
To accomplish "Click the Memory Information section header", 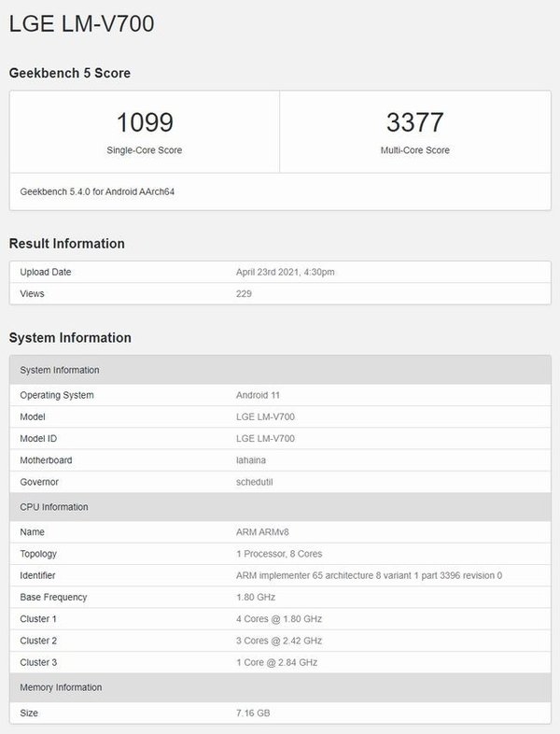I will click(280, 687).
